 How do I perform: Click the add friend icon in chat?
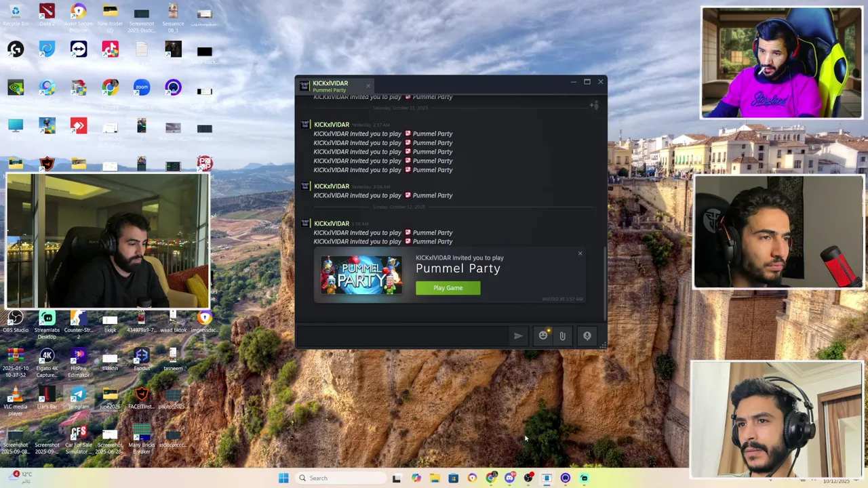594,105
